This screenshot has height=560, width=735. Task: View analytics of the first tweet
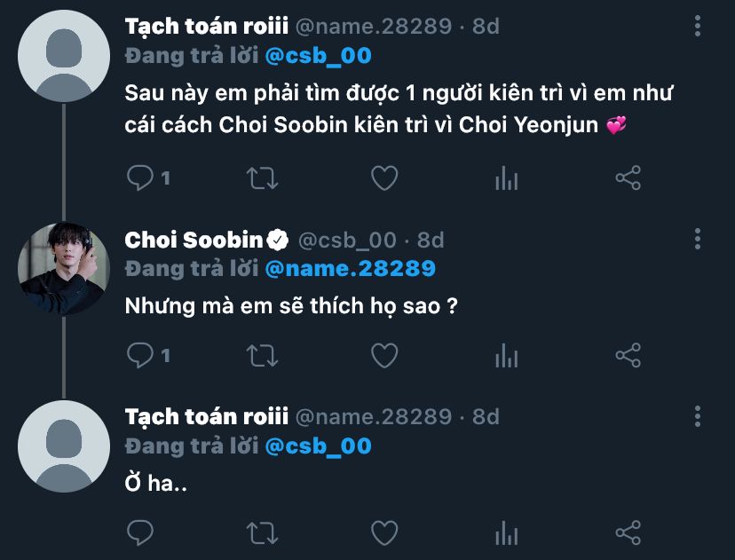[506, 178]
